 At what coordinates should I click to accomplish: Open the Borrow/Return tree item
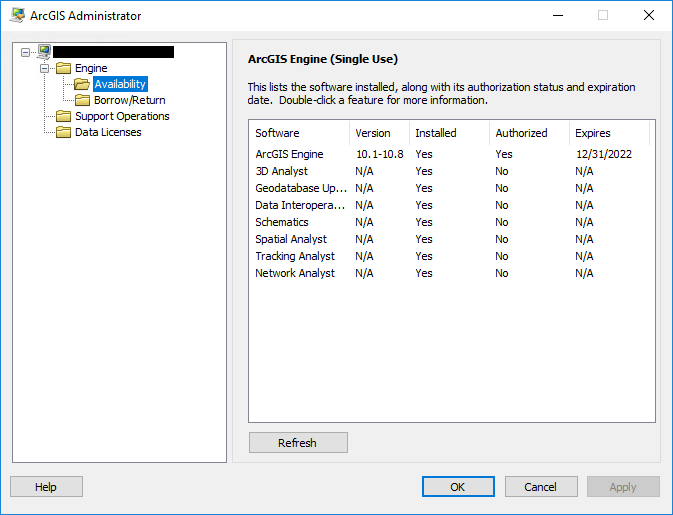(130, 100)
